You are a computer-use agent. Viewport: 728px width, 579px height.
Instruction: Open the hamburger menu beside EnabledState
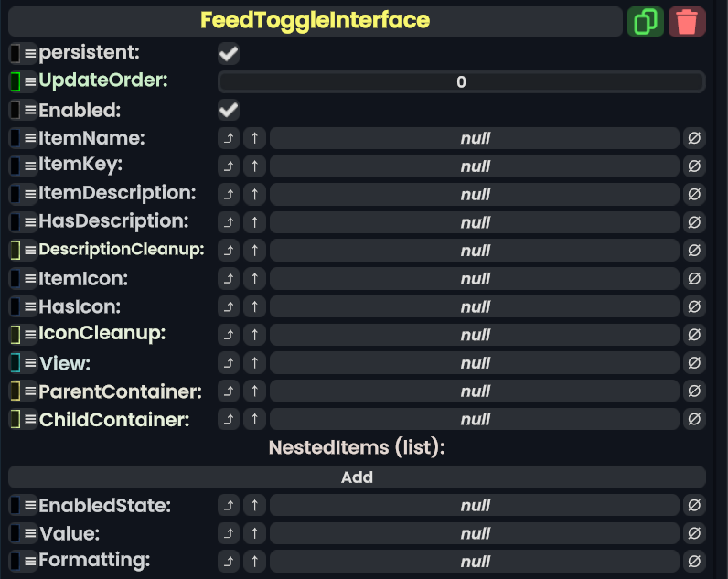click(30, 505)
